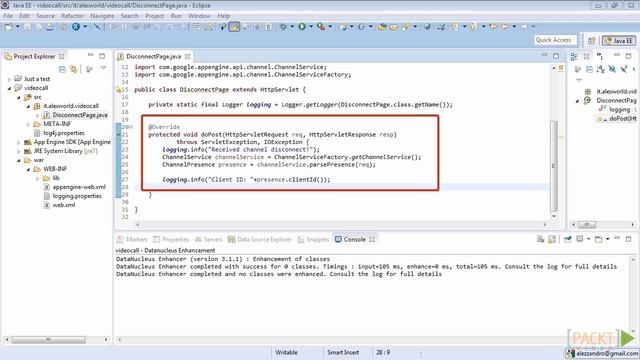Open the Display Selected Console dropdown arrow
The width and height of the screenshot is (640, 360).
(x=588, y=239)
